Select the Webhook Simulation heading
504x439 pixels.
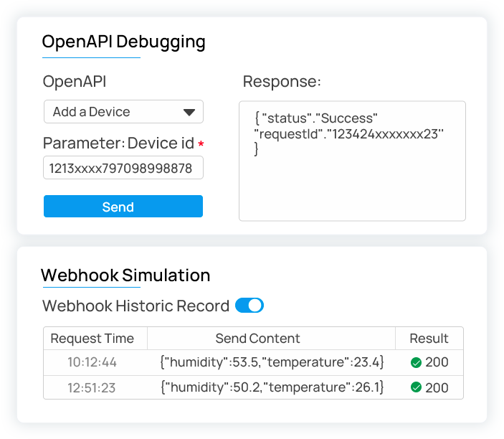(125, 275)
